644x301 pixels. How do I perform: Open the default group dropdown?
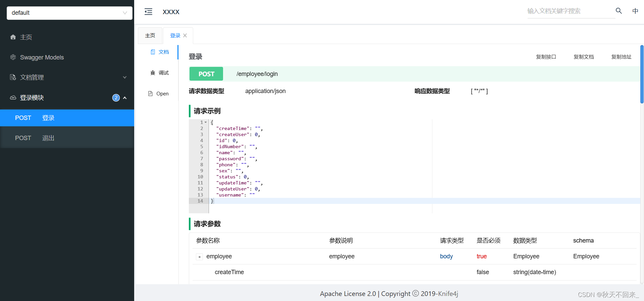click(x=69, y=13)
